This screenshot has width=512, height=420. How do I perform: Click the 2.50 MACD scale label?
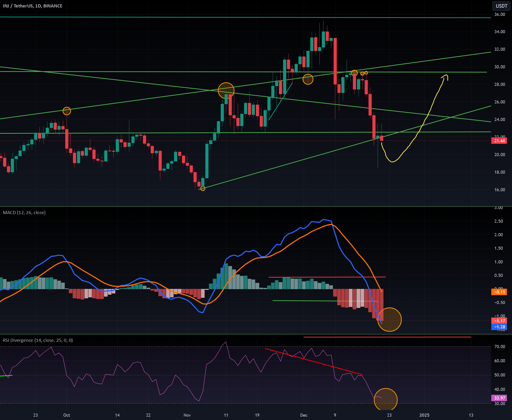pos(499,221)
